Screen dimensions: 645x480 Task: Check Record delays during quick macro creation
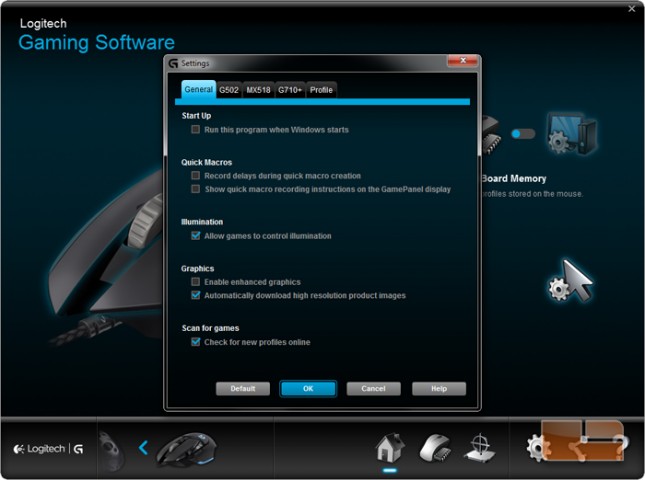point(195,176)
